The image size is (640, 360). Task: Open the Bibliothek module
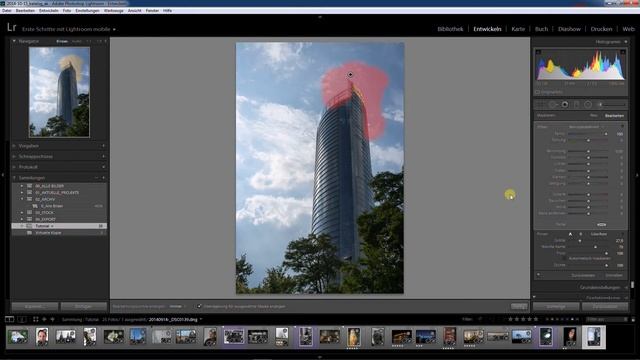(x=450, y=29)
